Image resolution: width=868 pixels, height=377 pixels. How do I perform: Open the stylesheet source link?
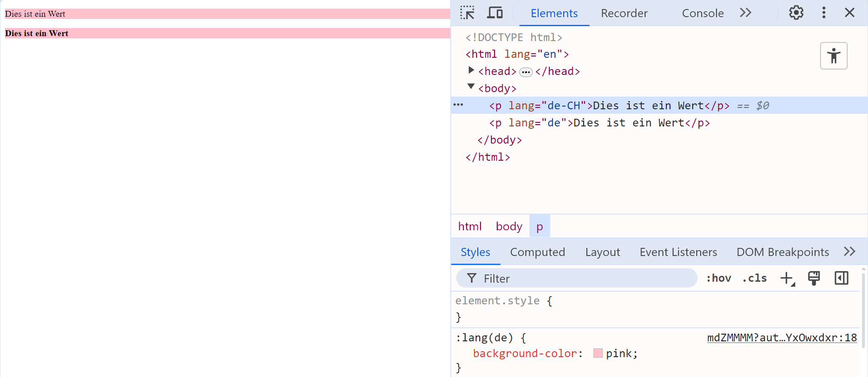(782, 338)
